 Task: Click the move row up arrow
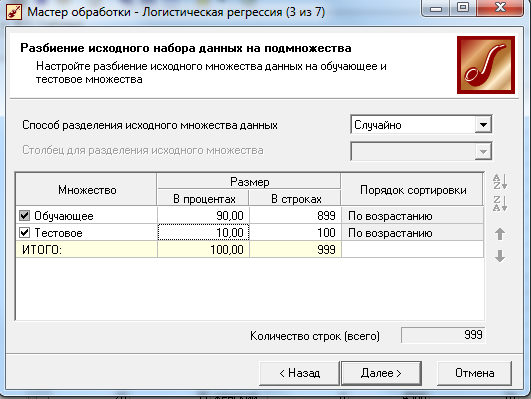(500, 234)
